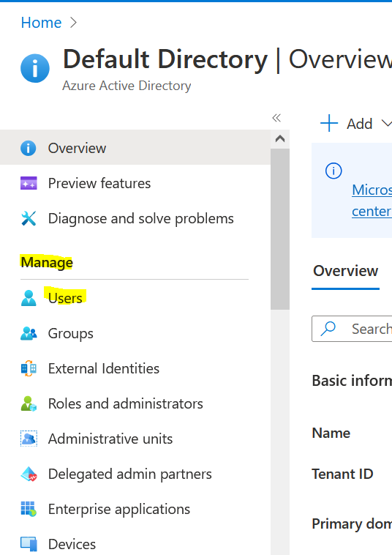Click the Users person icon
392x555 pixels.
(29, 298)
